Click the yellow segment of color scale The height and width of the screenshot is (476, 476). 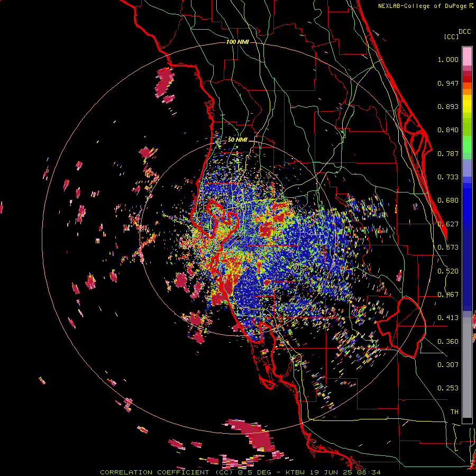[x=467, y=104]
